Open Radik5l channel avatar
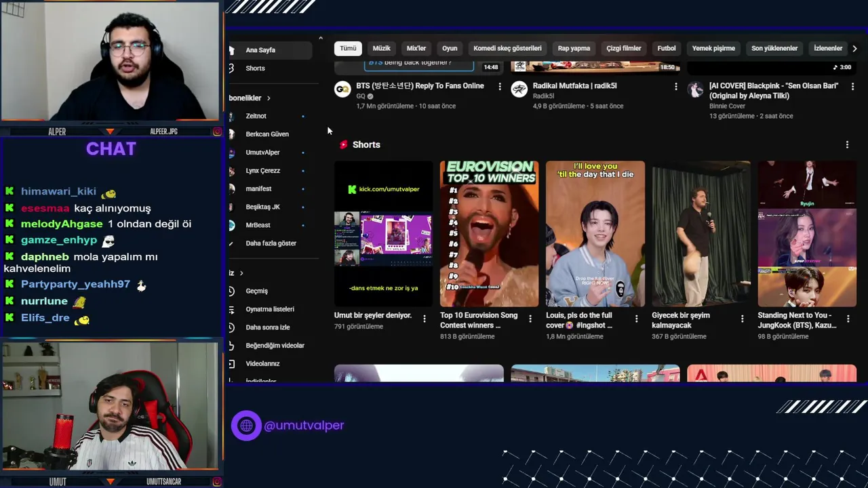The width and height of the screenshot is (868, 488). coord(519,89)
